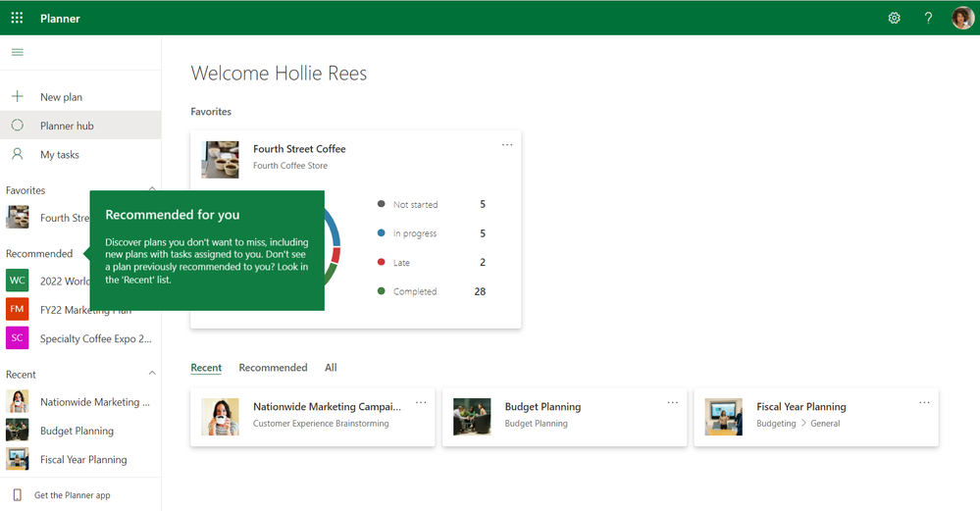The width and height of the screenshot is (980, 511).
Task: Select the WC 2022 plan icon
Action: [x=18, y=281]
